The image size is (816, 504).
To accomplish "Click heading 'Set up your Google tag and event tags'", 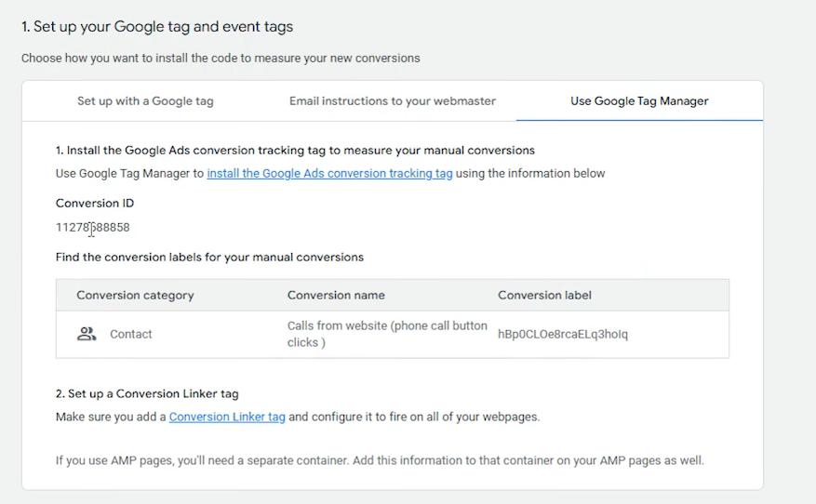I will pyautogui.click(x=157, y=27).
